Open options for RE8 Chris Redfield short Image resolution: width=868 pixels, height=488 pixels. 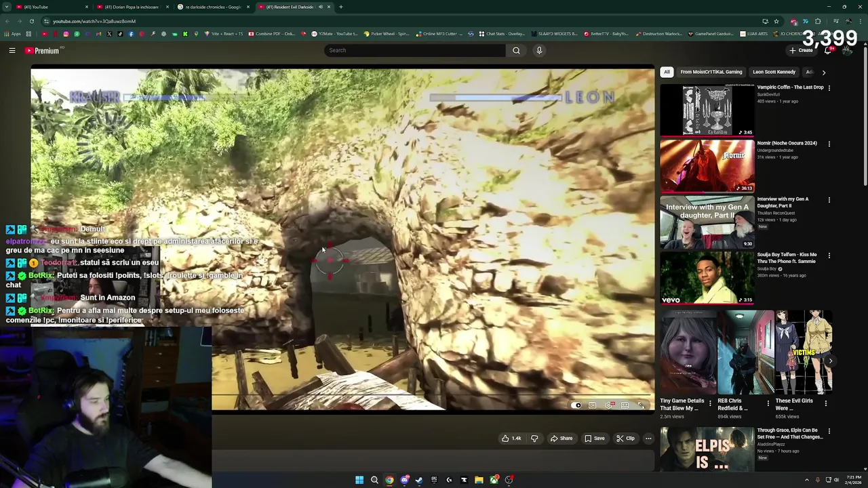[x=768, y=403]
